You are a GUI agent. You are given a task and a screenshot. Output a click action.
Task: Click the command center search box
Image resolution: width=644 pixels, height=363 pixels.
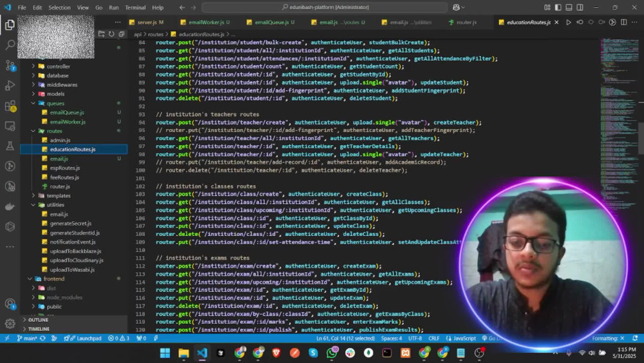tap(325, 7)
